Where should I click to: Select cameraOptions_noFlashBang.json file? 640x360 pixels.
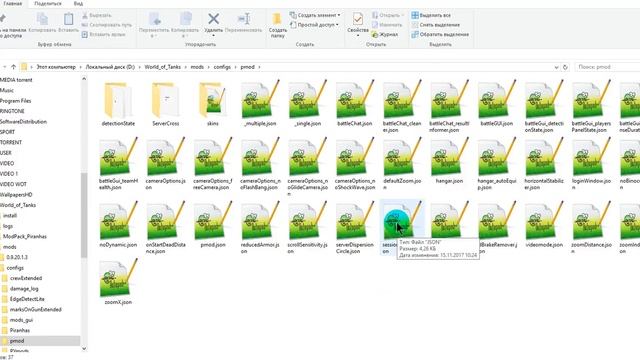260,164
